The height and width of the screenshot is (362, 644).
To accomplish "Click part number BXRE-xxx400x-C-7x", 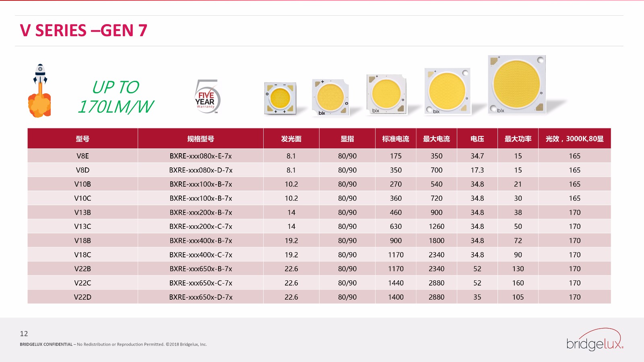I will 200,255.
